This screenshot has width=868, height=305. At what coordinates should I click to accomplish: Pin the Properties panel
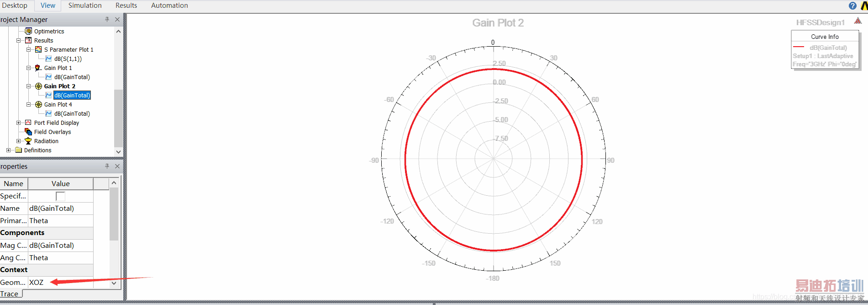(x=107, y=166)
